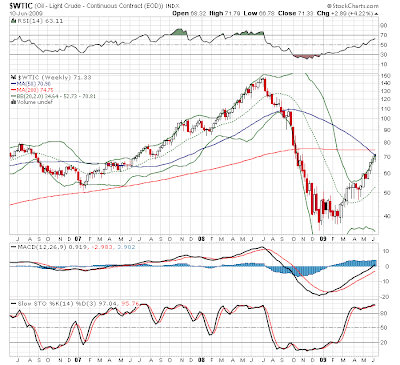Viewport: 400px width, 365px height.
Task: Click the 10 label on the RSI axis
Action: (384, 64)
